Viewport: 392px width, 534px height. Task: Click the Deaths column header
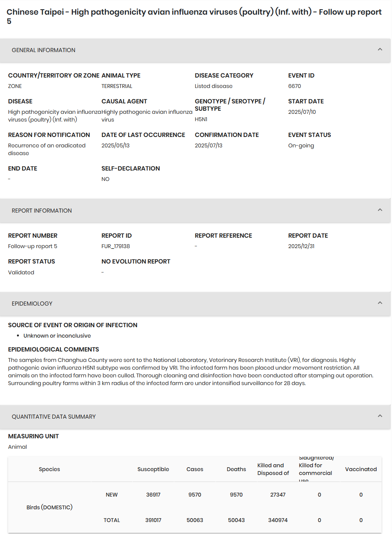point(236,469)
